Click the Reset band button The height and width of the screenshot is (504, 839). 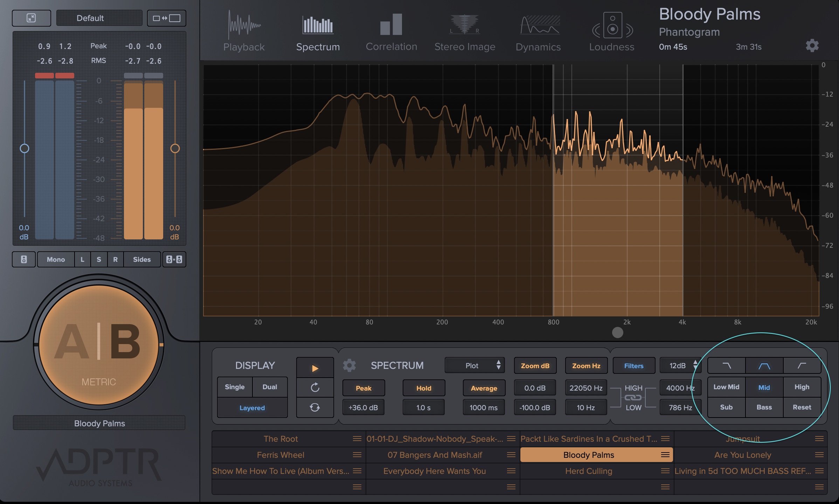point(802,407)
